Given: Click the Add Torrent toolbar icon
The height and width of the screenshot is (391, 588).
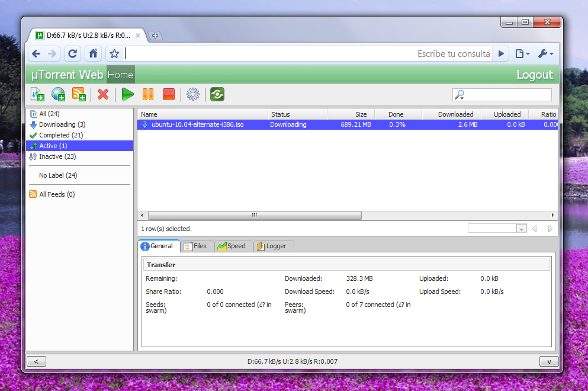Looking at the screenshot, I should point(37,94).
